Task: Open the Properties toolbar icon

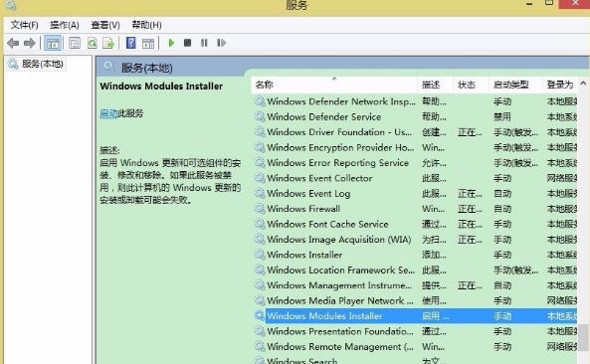Action: coord(75,43)
